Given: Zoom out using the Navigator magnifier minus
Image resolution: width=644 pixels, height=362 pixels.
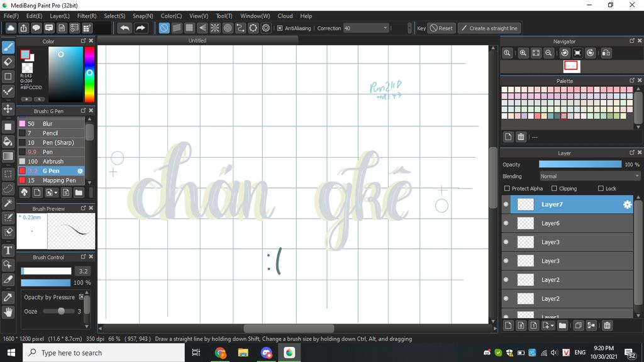Looking at the screenshot, I should point(548,53).
